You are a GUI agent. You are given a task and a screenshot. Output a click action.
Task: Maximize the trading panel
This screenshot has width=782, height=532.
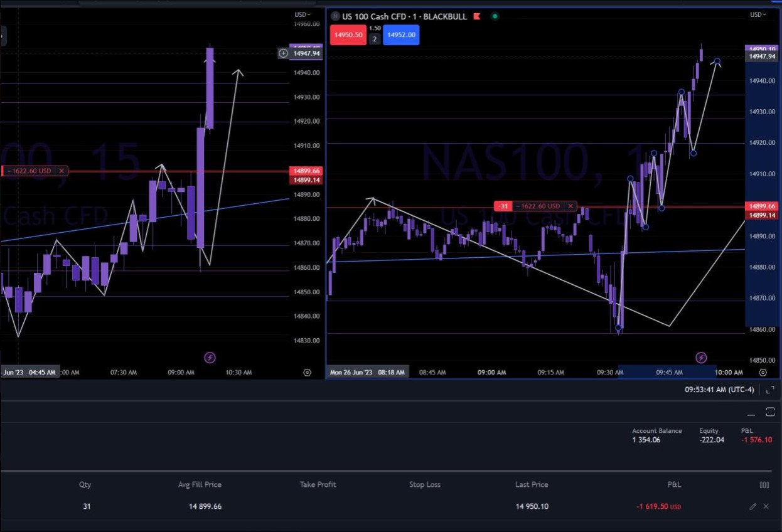click(x=771, y=412)
